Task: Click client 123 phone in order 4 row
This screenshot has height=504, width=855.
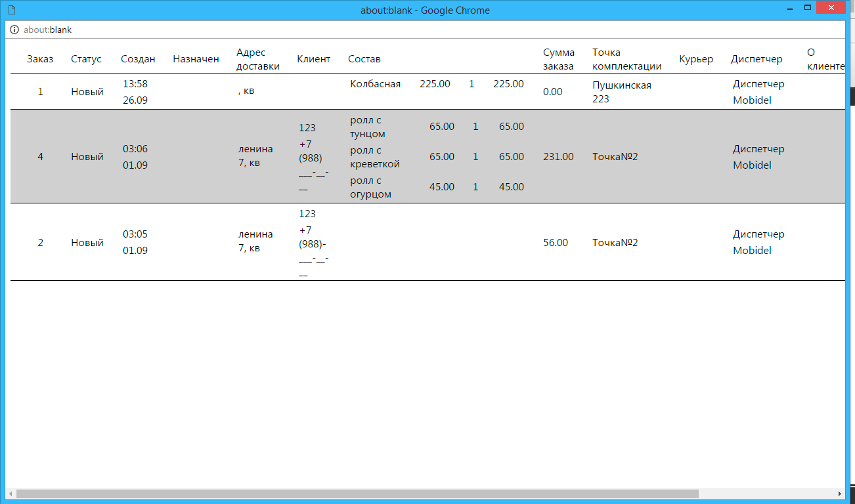Action: pos(314,157)
